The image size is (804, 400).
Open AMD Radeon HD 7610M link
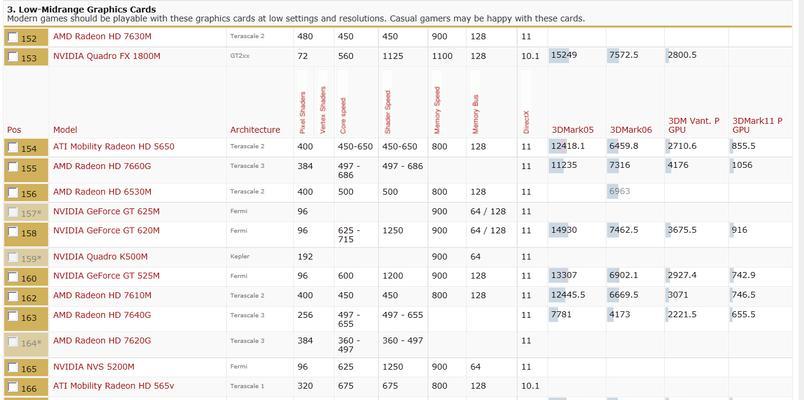point(102,295)
